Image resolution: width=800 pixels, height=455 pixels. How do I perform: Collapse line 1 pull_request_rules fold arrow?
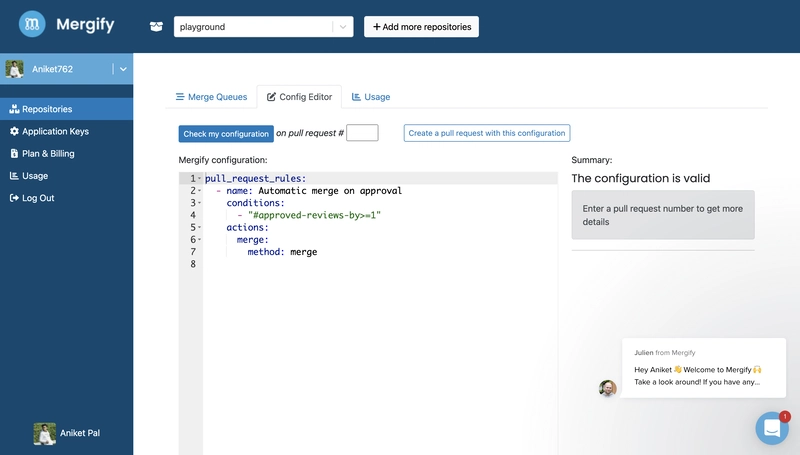click(199, 179)
